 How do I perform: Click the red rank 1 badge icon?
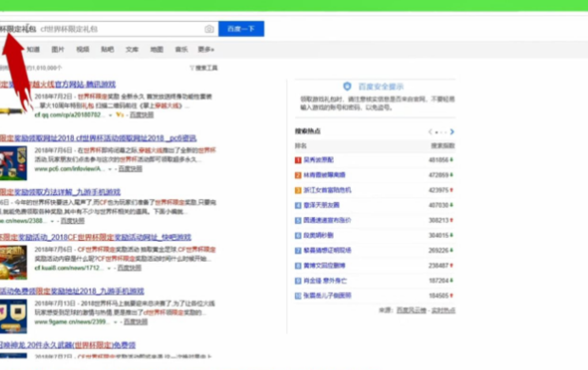point(298,160)
